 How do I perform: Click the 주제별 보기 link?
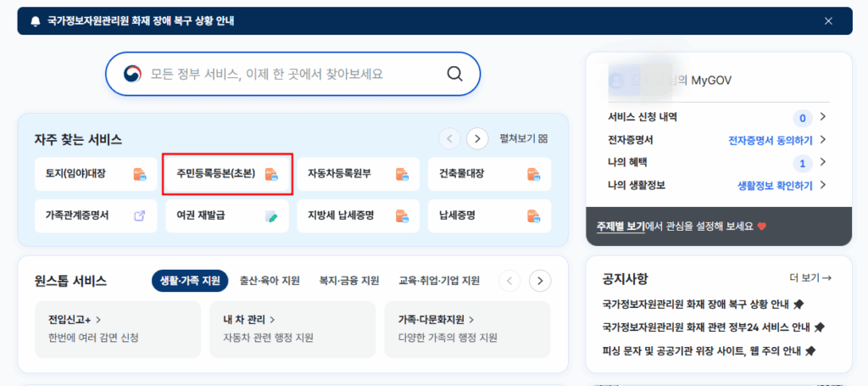[x=620, y=227]
